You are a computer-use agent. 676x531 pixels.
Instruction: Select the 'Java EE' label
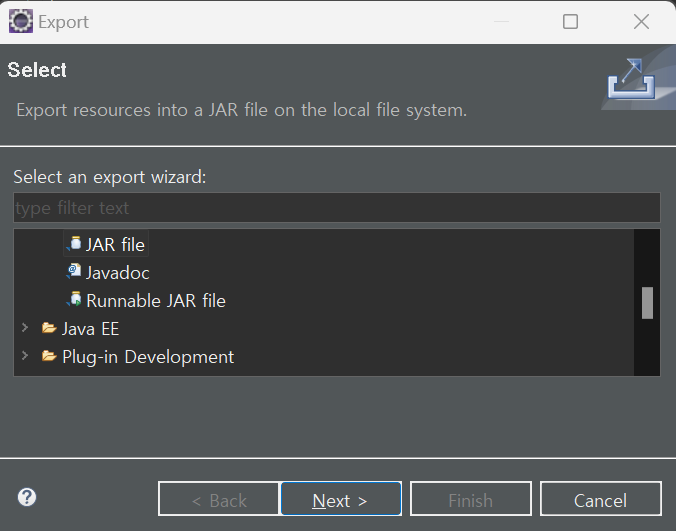pos(91,329)
